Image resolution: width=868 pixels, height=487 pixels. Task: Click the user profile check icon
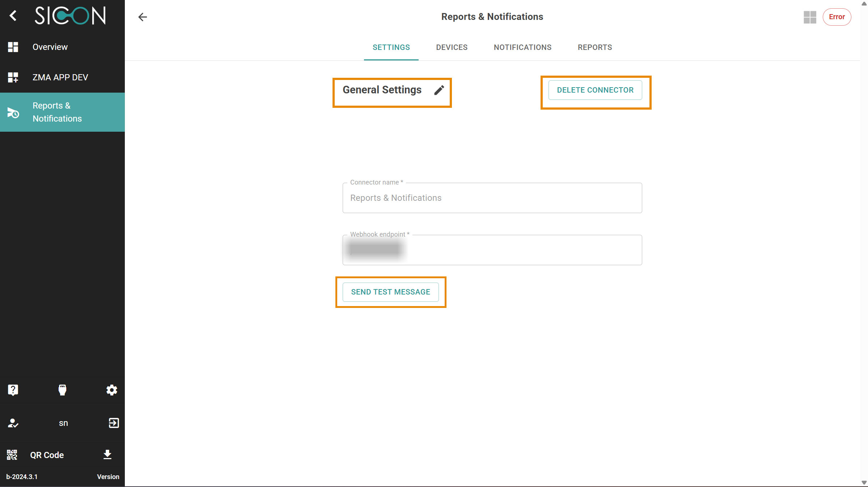tap(13, 423)
